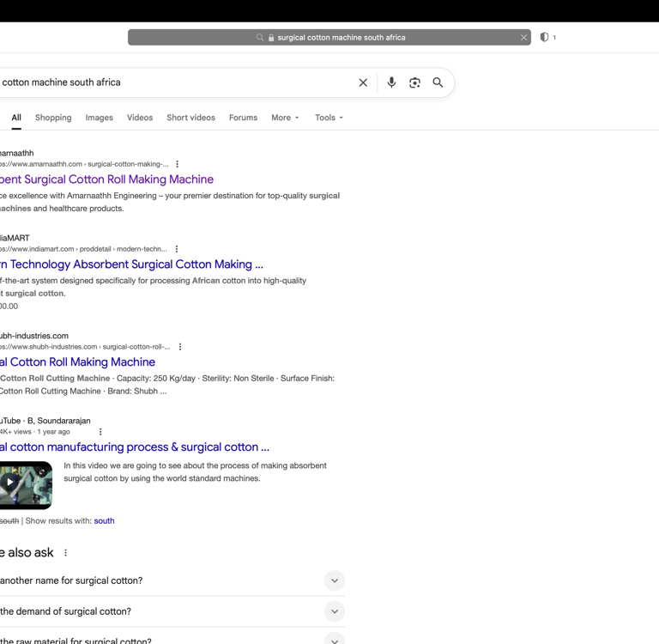Close the address bar clear X
659x644 pixels.
[523, 38]
